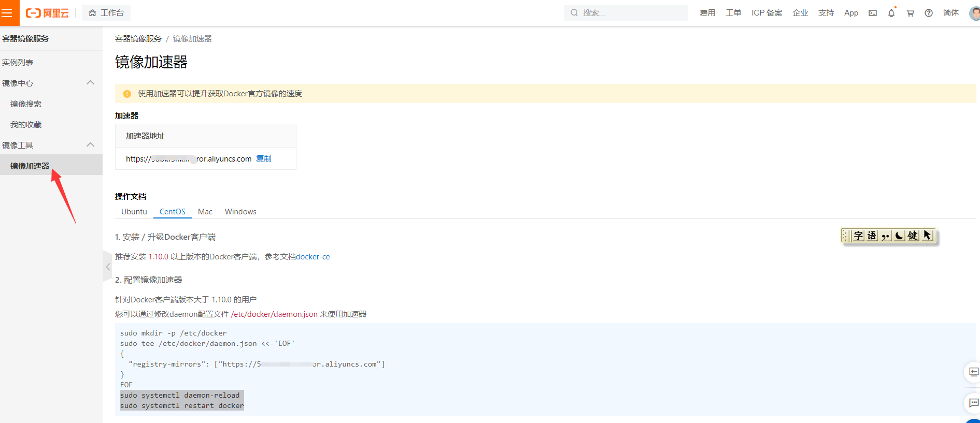Toggle half-moon width mode in IME toolbar
Image resolution: width=980 pixels, height=423 pixels.
[899, 236]
